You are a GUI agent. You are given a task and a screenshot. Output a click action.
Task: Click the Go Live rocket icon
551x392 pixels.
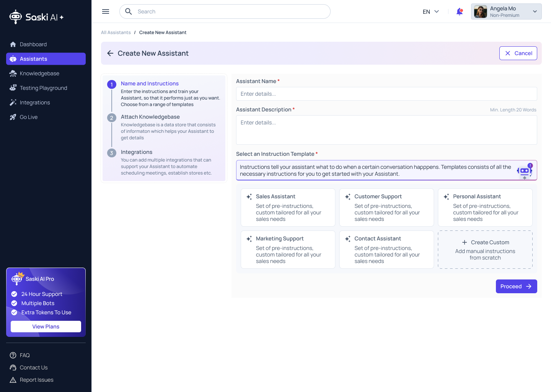(13, 117)
